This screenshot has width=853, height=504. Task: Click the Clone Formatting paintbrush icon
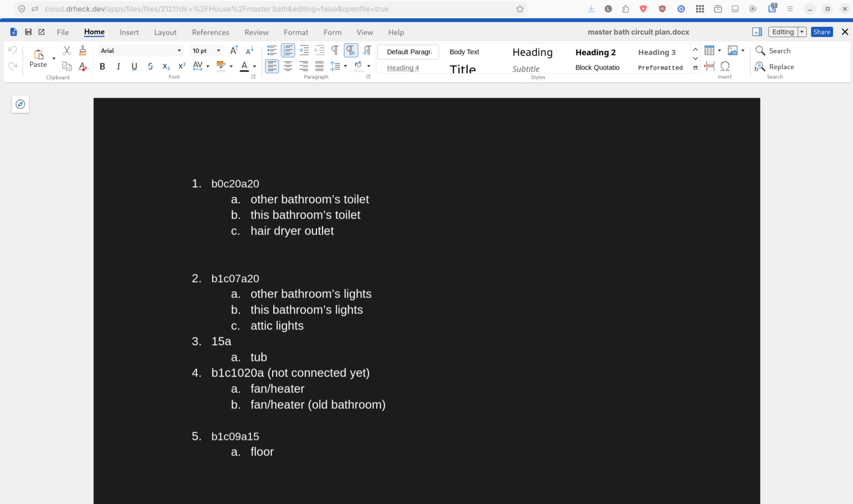(83, 50)
